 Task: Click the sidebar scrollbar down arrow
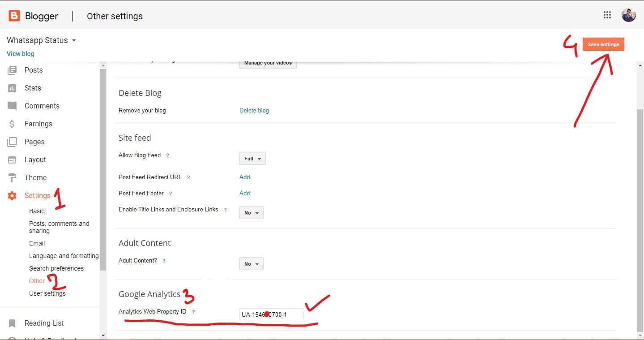click(103, 335)
